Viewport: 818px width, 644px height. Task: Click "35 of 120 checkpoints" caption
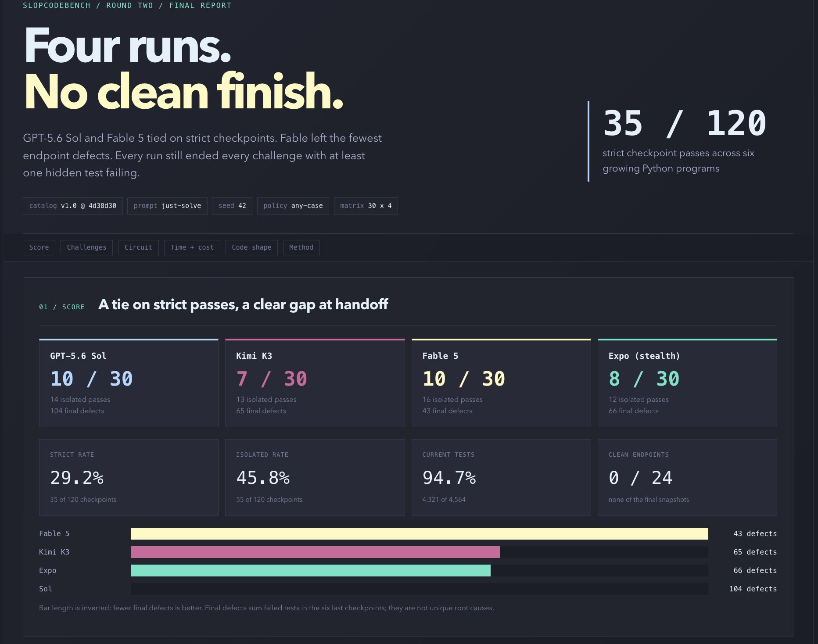pyautogui.click(x=83, y=500)
